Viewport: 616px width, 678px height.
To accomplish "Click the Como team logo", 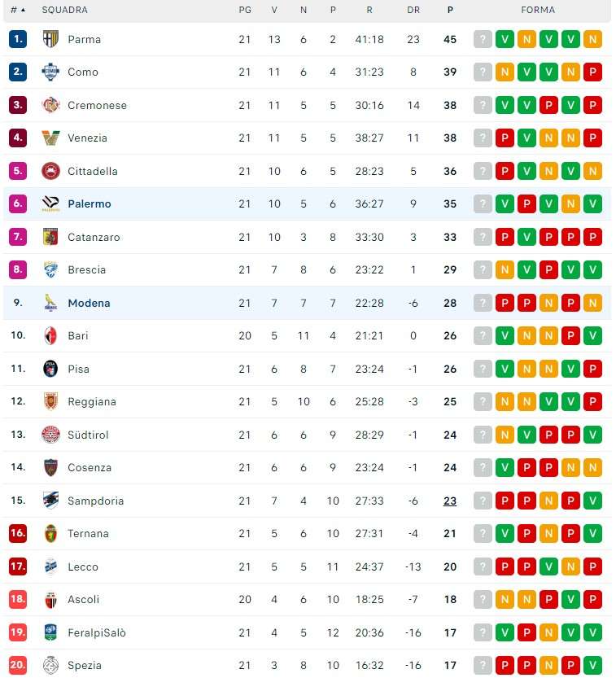I will (x=50, y=72).
